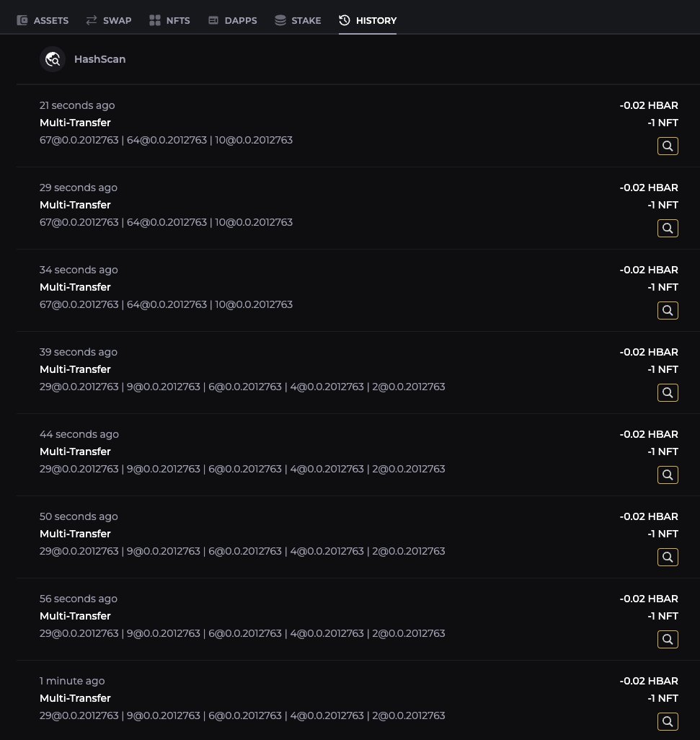Open the Stake tab
700x740 pixels.
(x=298, y=20)
